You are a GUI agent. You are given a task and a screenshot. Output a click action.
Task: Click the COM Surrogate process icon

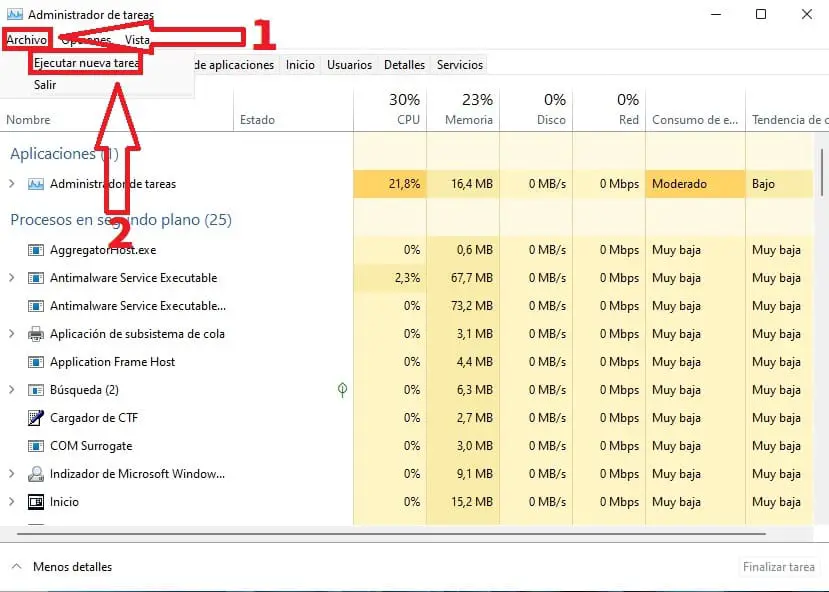pyautogui.click(x=36, y=446)
